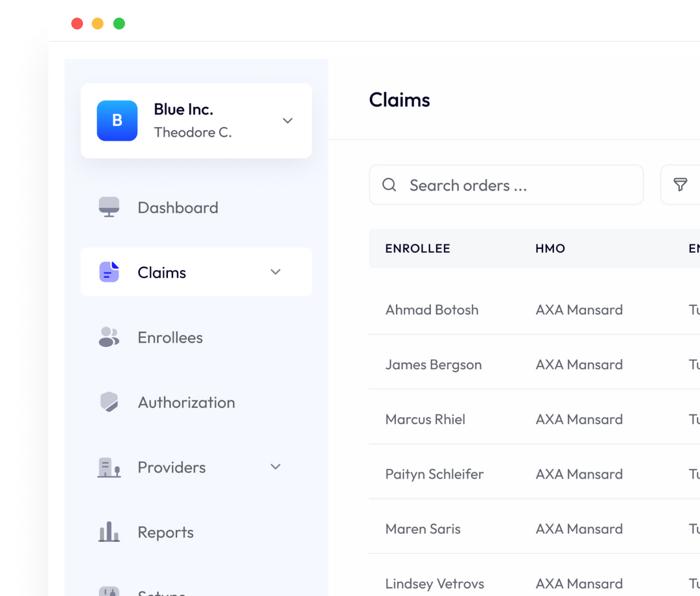Image resolution: width=700 pixels, height=596 pixels.
Task: Select the Authorization shield icon
Action: pos(108,402)
